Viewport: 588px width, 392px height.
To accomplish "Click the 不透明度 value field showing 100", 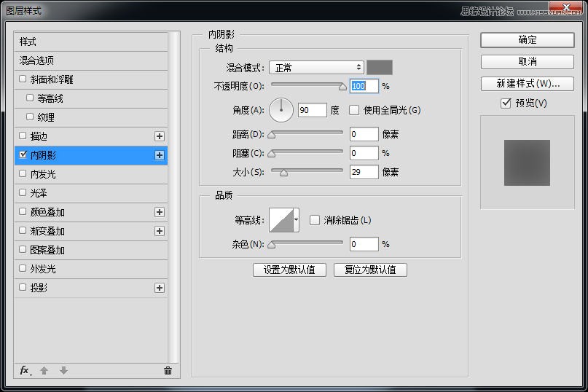I will click(x=364, y=86).
